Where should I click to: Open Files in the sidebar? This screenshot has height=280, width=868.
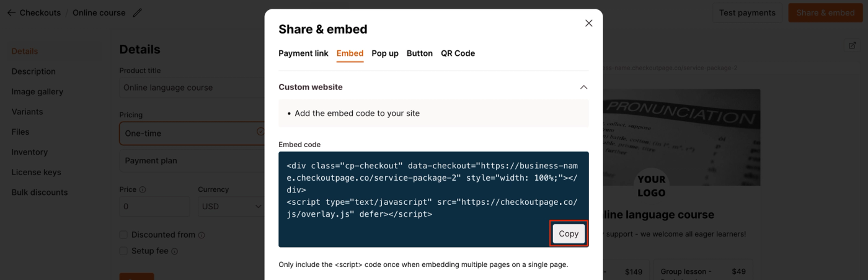coord(20,132)
